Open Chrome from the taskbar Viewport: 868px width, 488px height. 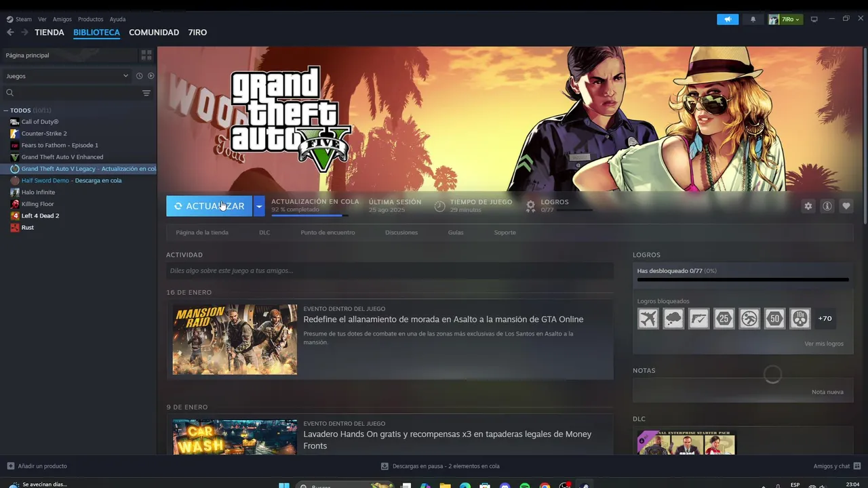545,486
